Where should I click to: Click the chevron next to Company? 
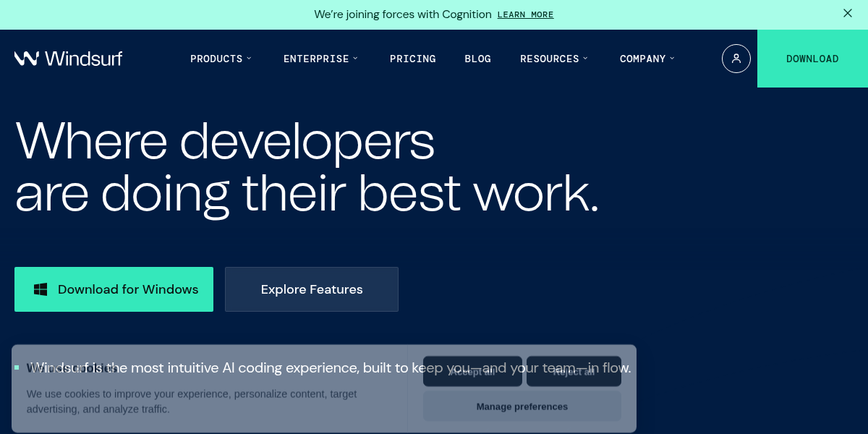click(672, 59)
